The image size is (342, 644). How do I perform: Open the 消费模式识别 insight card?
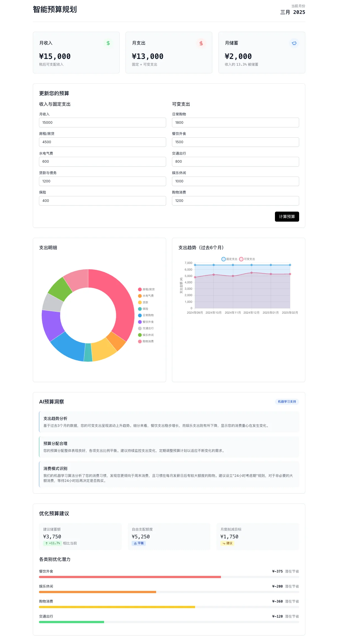click(x=169, y=474)
